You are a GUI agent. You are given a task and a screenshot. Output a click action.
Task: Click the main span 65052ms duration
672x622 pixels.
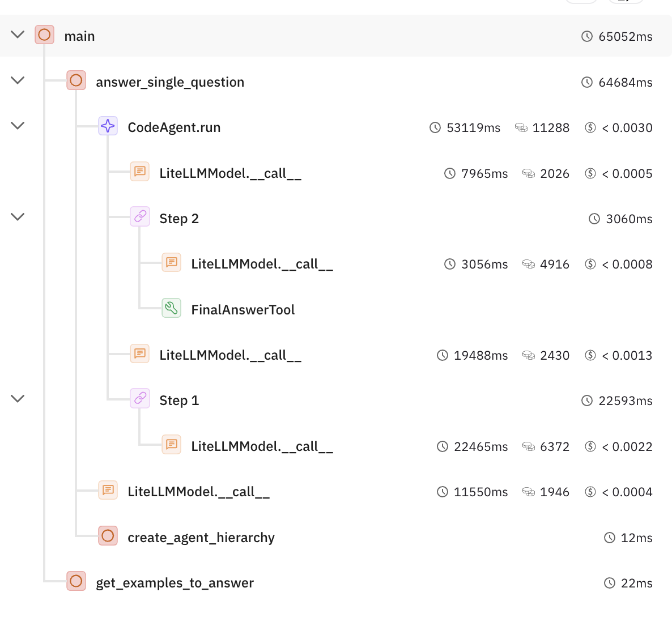(x=625, y=37)
